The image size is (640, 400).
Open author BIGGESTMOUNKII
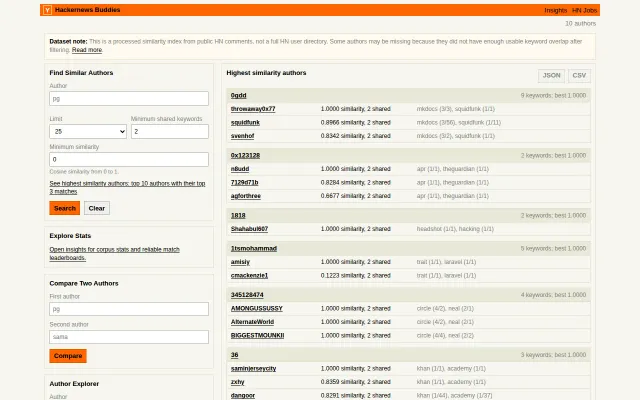258,336
